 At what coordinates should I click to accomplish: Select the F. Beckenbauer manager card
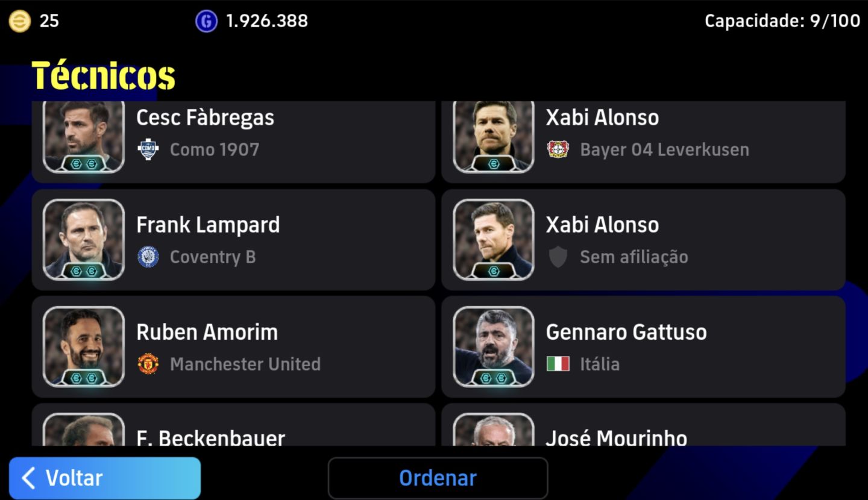pos(233,425)
